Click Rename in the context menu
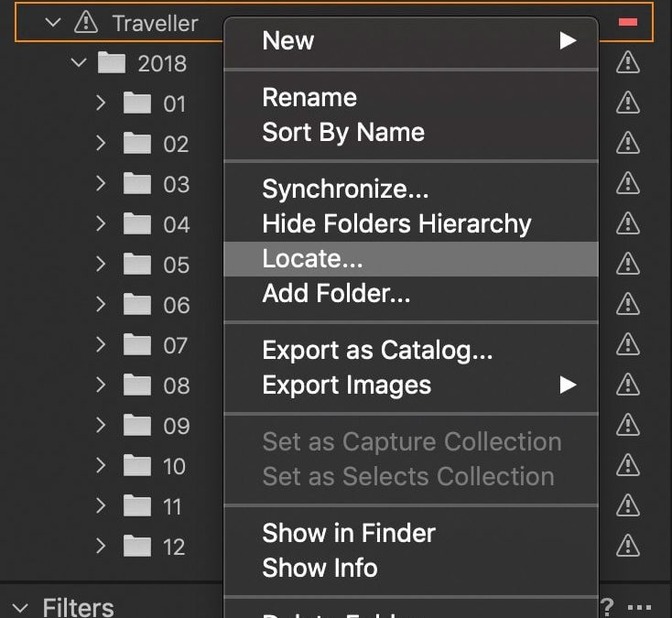 (309, 97)
